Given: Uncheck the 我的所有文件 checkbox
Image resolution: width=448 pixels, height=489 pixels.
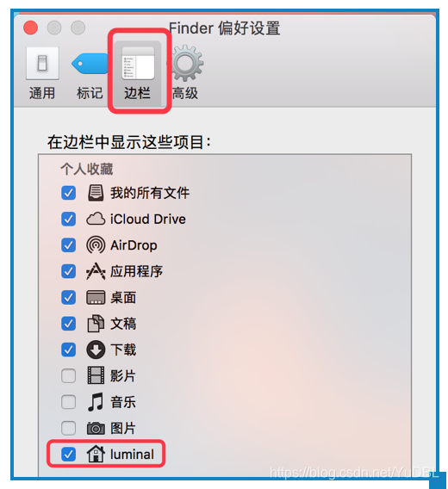Looking at the screenshot, I should pos(68,193).
